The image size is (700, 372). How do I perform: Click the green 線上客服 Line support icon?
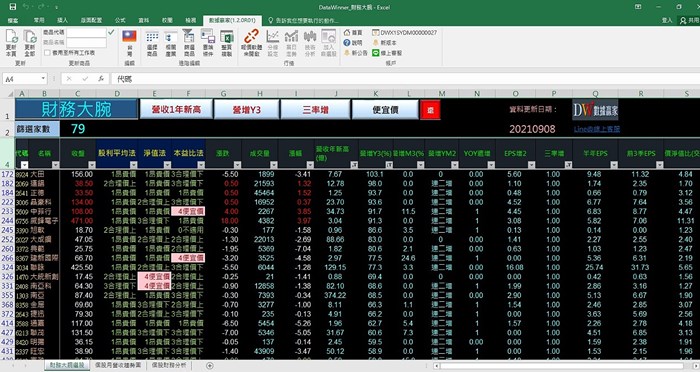[x=375, y=53]
